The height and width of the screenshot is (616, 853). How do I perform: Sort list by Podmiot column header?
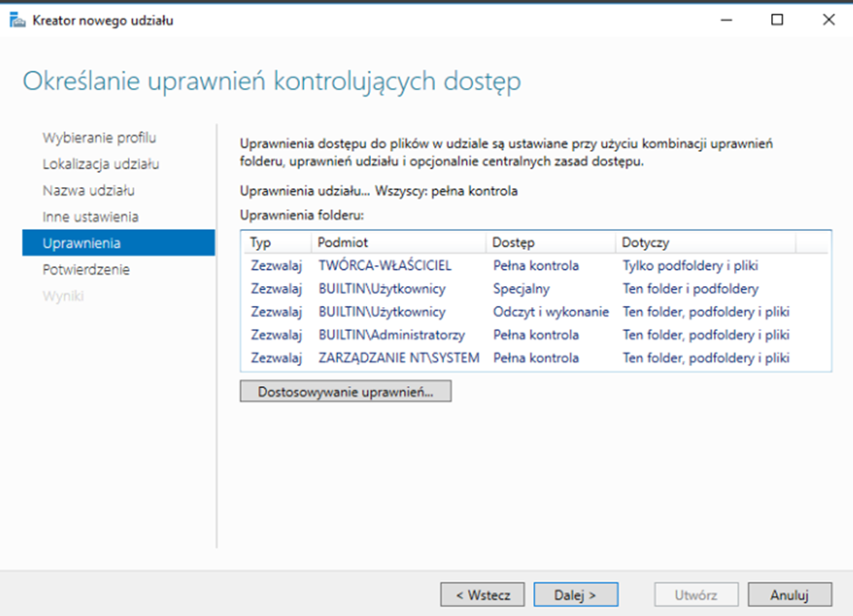(x=342, y=243)
